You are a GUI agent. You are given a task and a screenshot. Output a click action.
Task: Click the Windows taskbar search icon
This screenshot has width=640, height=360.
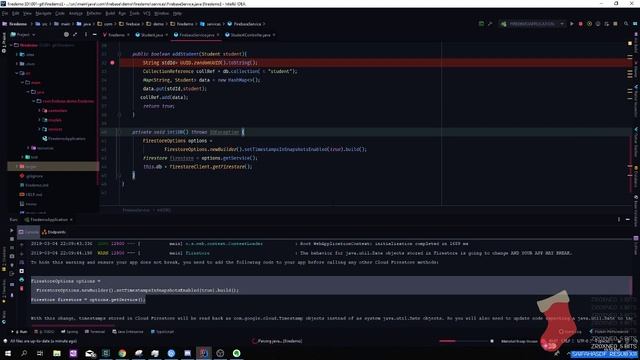pos(24,353)
